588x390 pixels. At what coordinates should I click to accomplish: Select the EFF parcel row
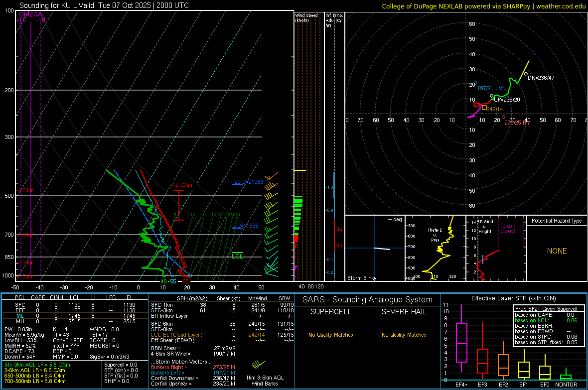click(74, 310)
